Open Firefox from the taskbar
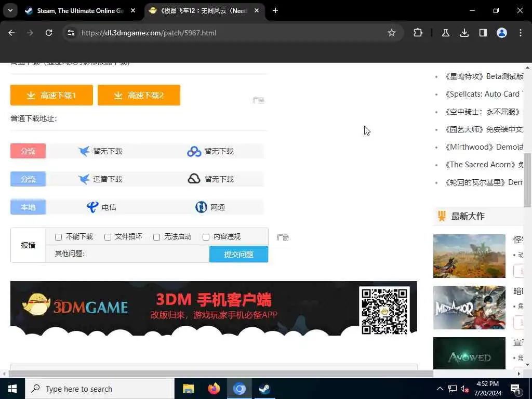 tap(214, 389)
